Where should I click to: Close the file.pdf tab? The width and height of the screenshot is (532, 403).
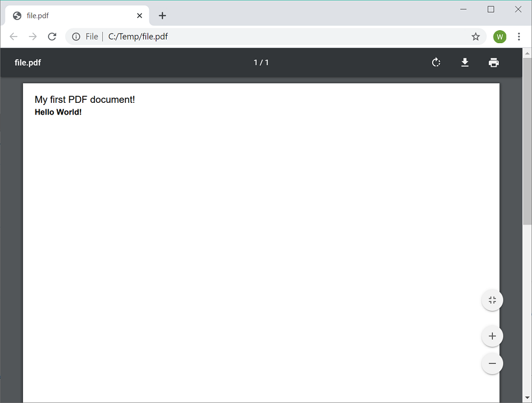(x=140, y=16)
